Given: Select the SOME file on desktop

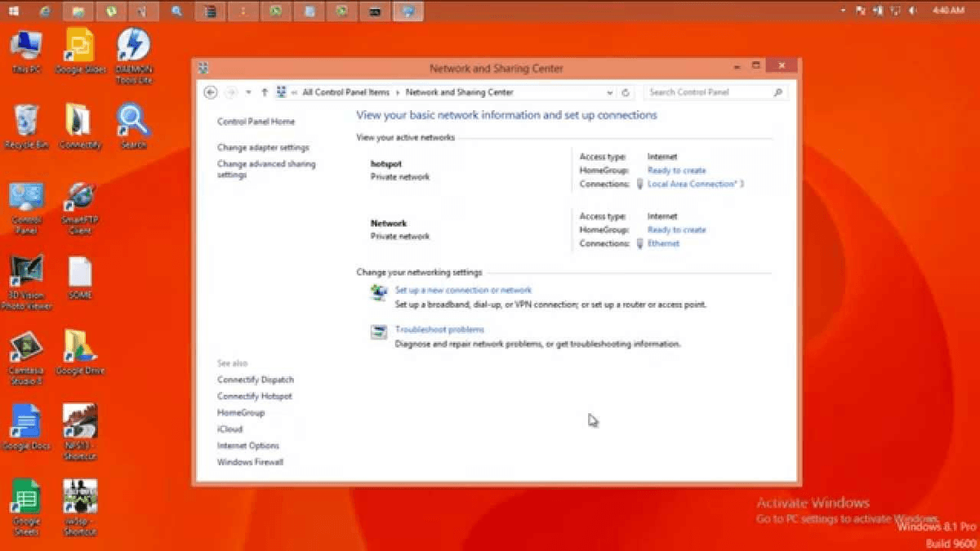Looking at the screenshot, I should tap(80, 278).
